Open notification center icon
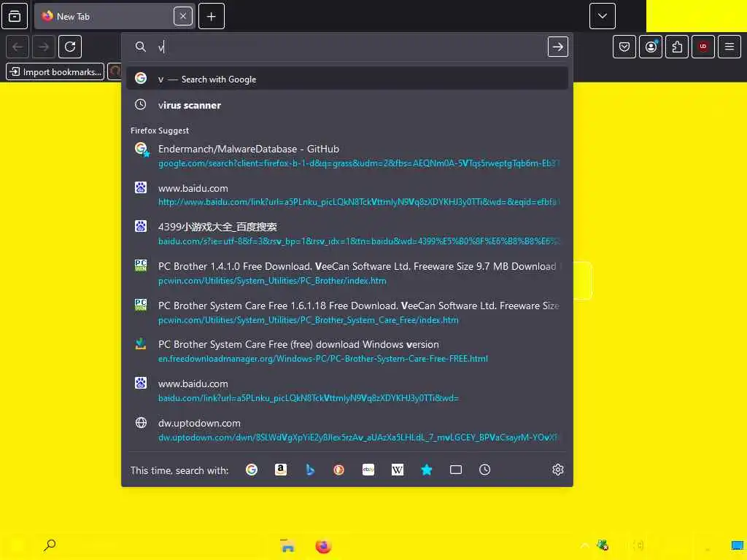 click(737, 545)
